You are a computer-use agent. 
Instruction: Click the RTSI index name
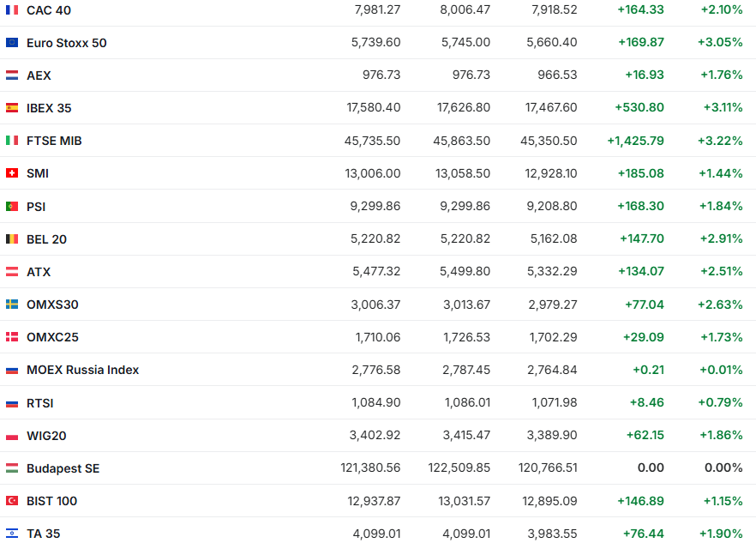coord(40,403)
